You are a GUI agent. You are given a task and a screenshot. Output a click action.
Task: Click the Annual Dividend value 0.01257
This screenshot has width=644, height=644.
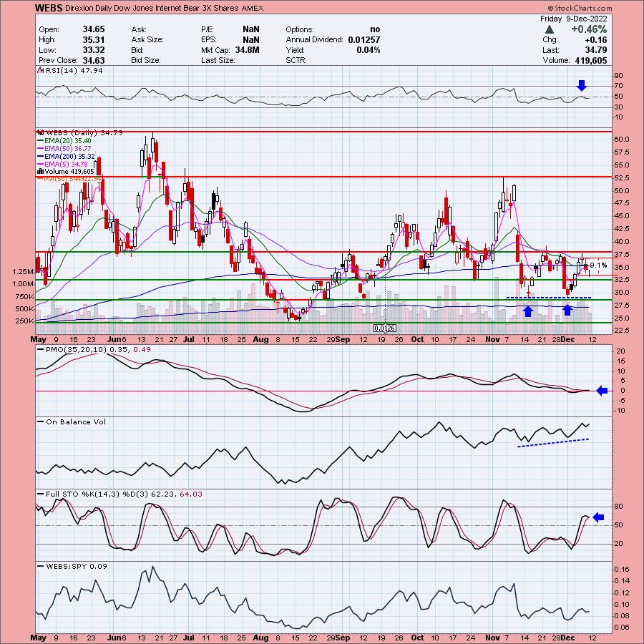click(x=364, y=39)
